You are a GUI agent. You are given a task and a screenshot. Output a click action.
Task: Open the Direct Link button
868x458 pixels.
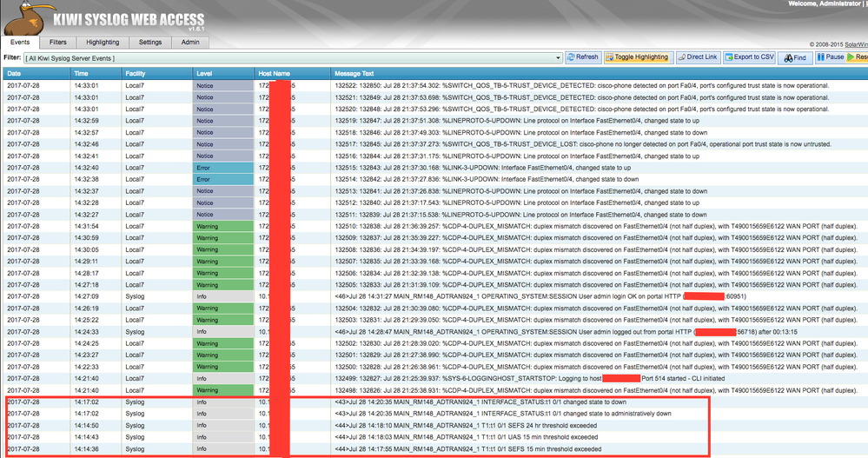698,57
